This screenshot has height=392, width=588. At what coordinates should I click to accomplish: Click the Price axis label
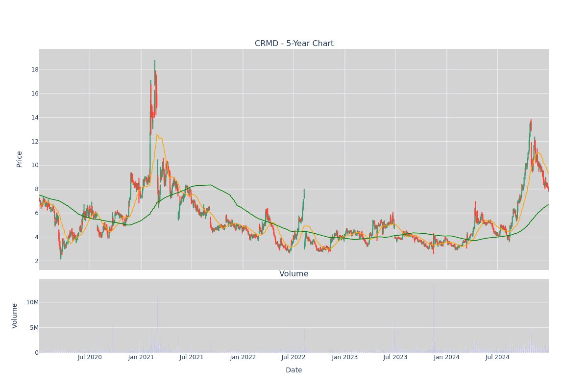pyautogui.click(x=19, y=159)
